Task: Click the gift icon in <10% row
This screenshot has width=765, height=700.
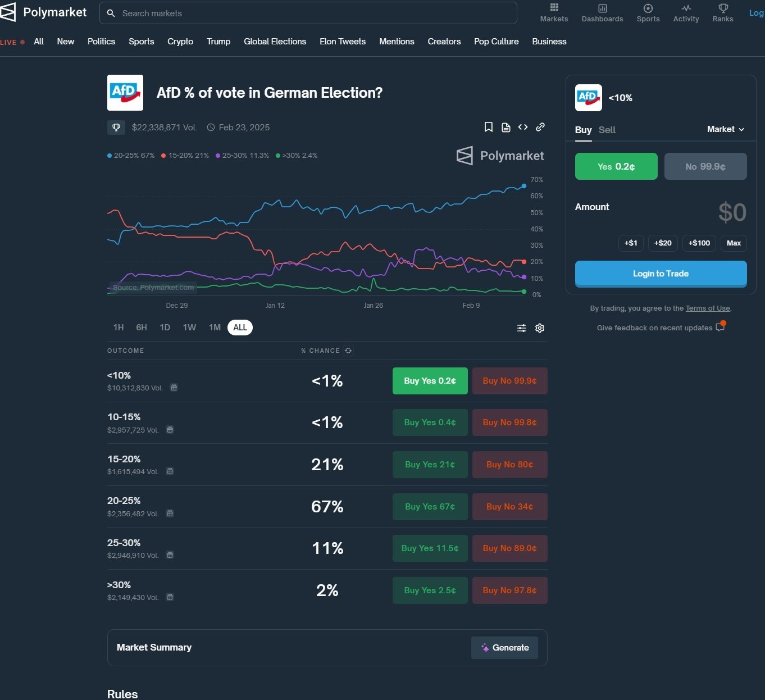Action: click(x=174, y=388)
